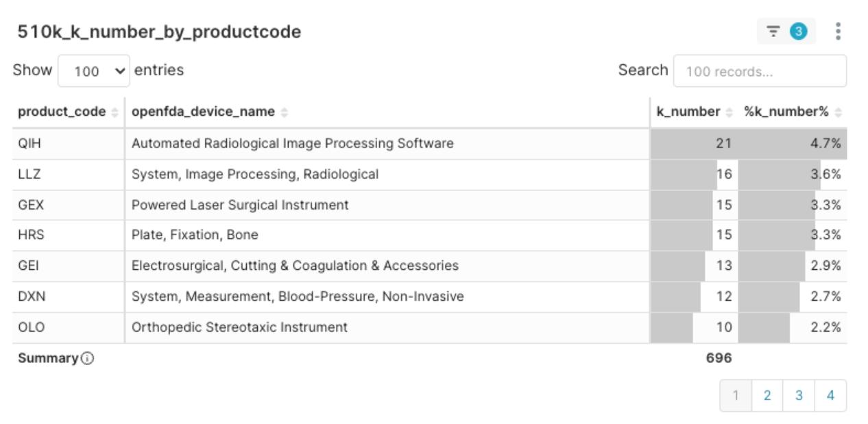Go to page 4
The width and height of the screenshot is (868, 424).
pyautogui.click(x=830, y=395)
